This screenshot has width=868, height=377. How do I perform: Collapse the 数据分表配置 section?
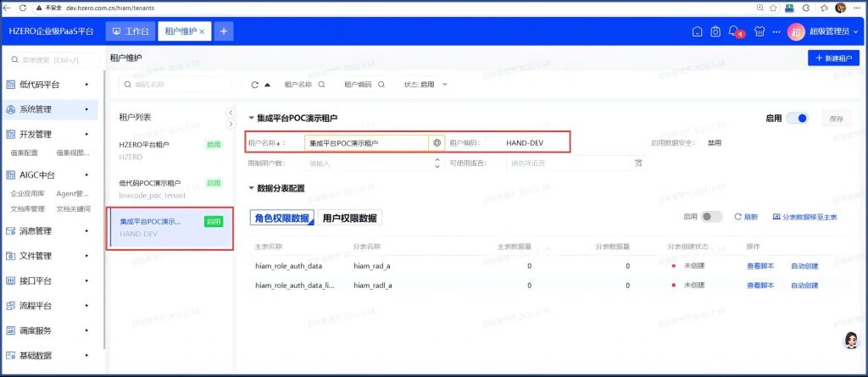tap(251, 188)
